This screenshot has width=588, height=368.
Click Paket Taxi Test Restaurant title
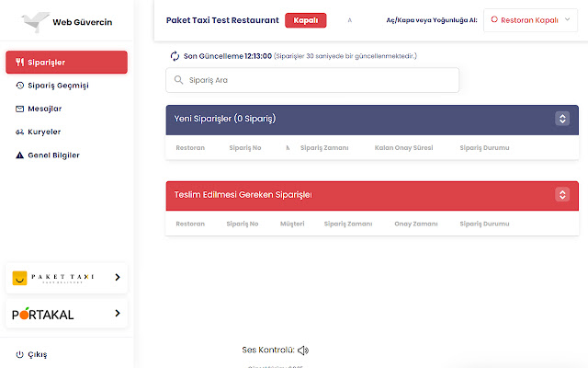pos(222,20)
